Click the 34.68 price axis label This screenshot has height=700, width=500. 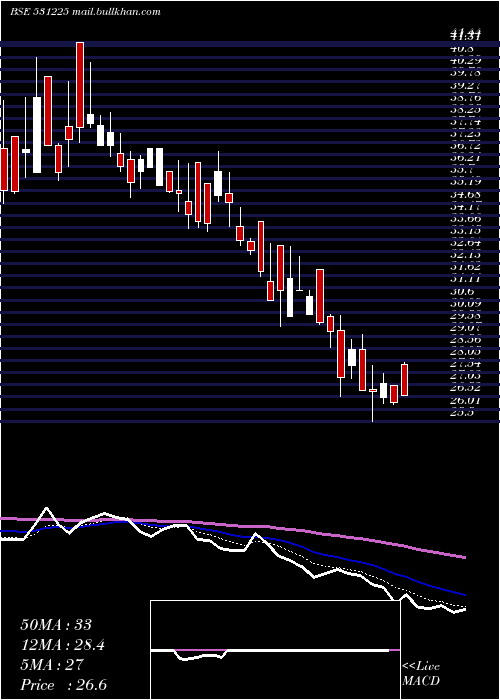pos(466,194)
